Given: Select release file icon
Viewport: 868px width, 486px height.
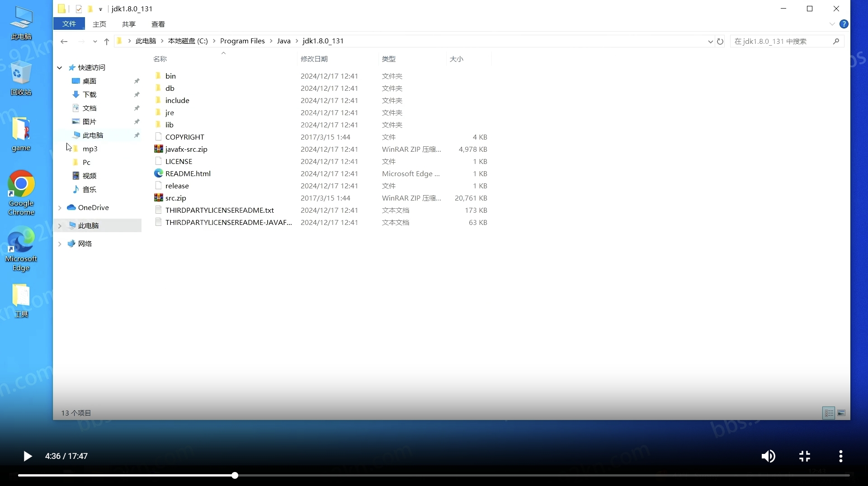Looking at the screenshot, I should click(x=158, y=186).
